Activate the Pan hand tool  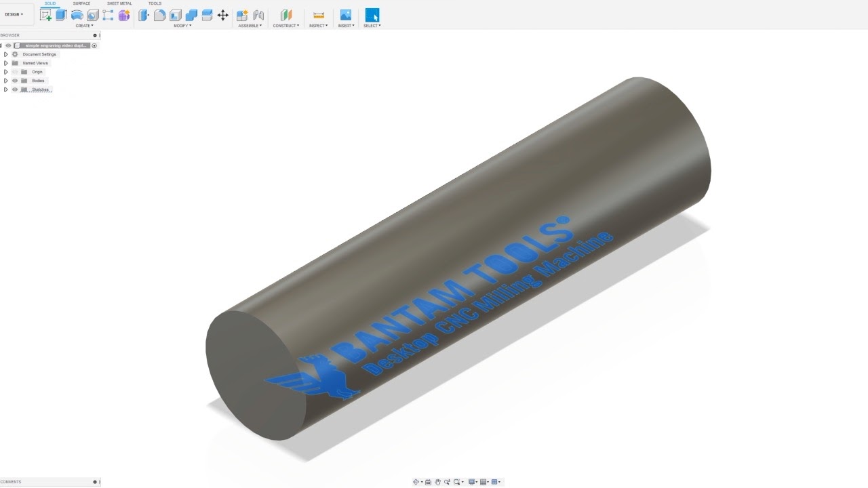click(438, 482)
